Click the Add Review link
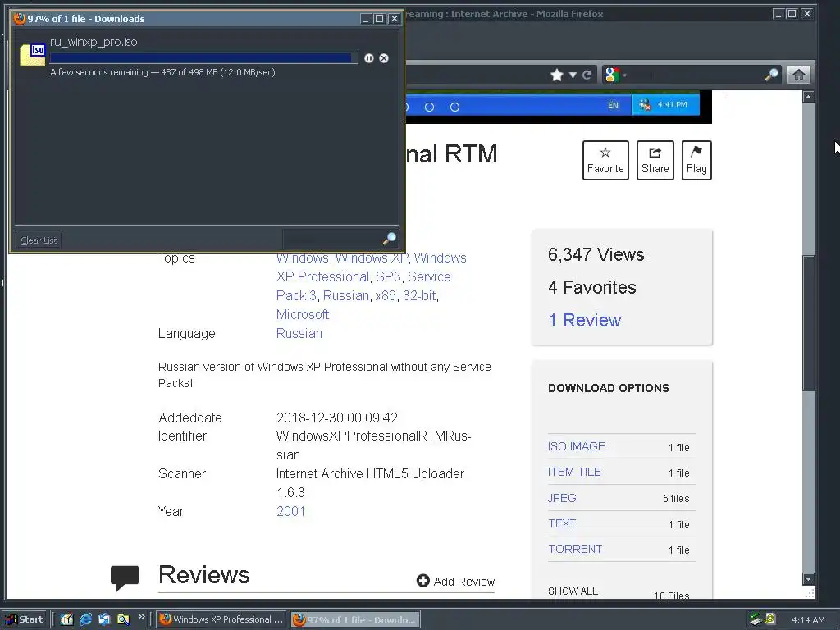The width and height of the screenshot is (840, 630). click(x=455, y=582)
